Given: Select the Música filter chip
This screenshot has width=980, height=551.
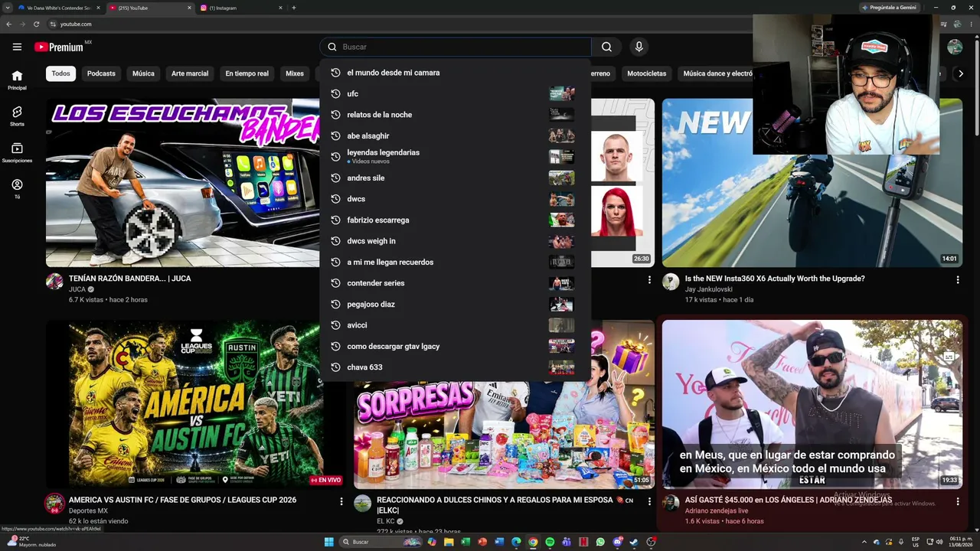Looking at the screenshot, I should click(143, 73).
